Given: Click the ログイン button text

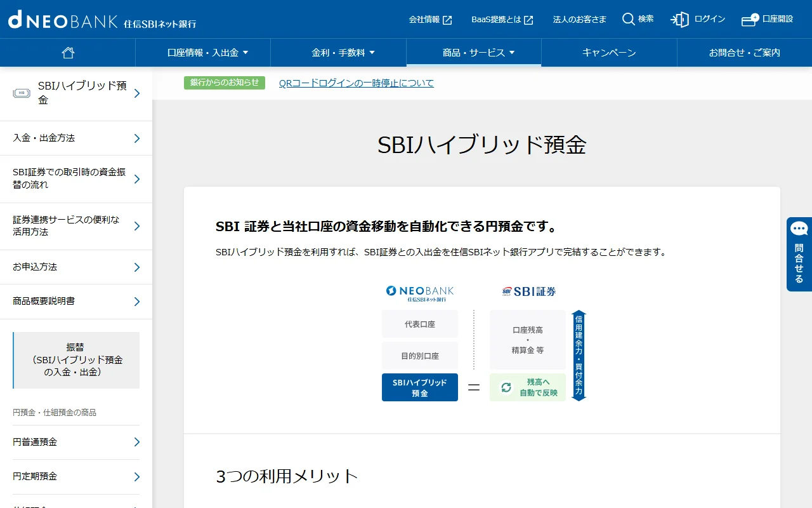Looking at the screenshot, I should [710, 19].
